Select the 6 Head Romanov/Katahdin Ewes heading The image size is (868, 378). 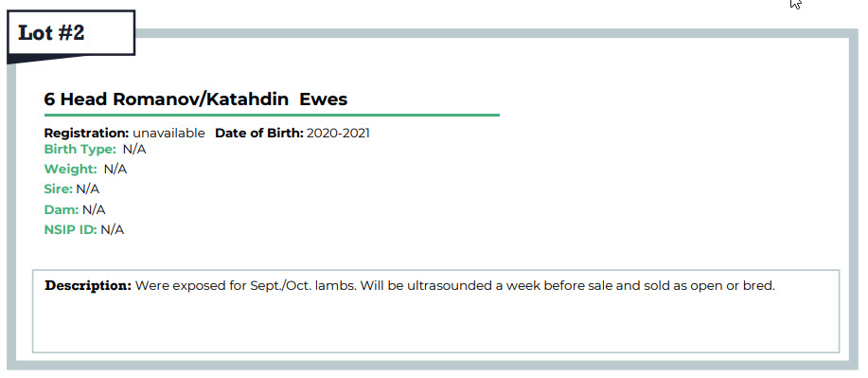195,99
